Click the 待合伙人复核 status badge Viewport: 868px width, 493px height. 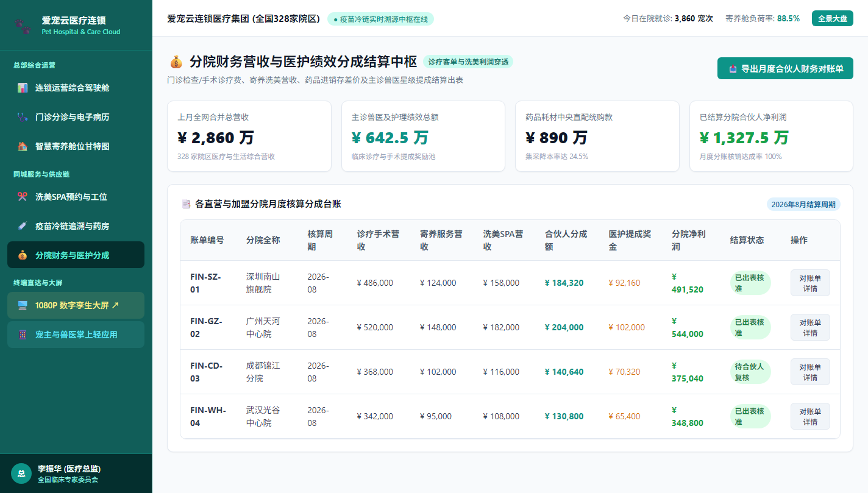coord(750,372)
